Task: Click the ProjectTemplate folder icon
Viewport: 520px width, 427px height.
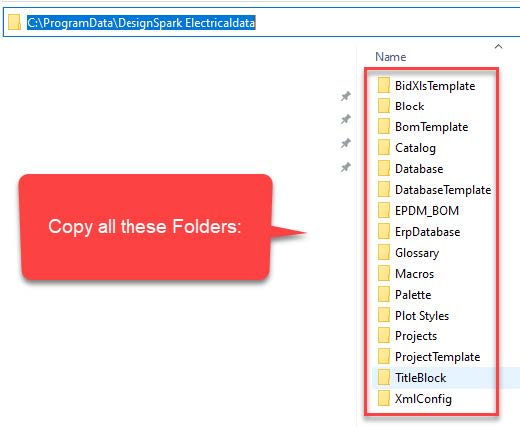Action: point(384,357)
